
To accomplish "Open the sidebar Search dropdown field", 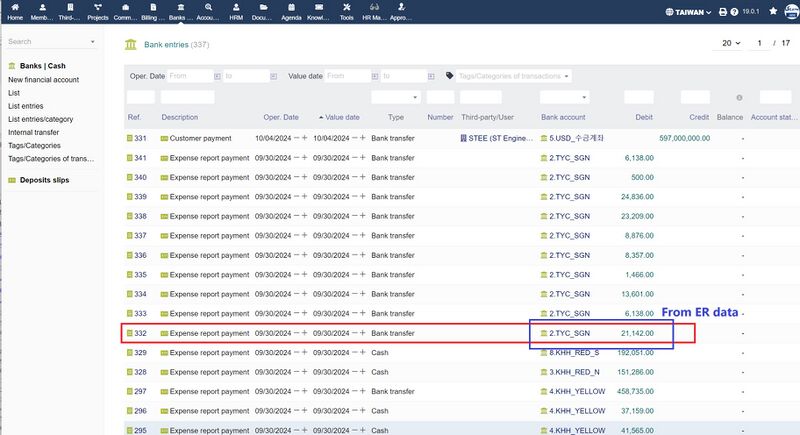I will pyautogui.click(x=51, y=42).
